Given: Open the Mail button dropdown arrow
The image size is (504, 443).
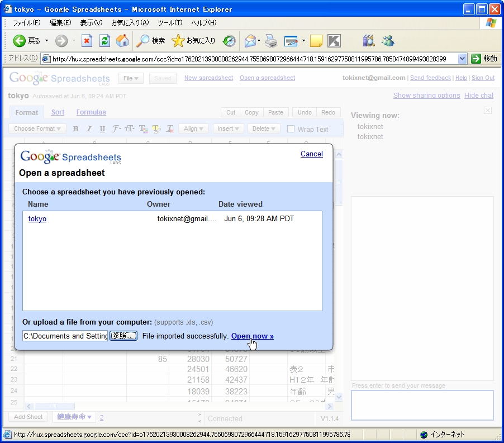Looking at the screenshot, I should [259, 41].
